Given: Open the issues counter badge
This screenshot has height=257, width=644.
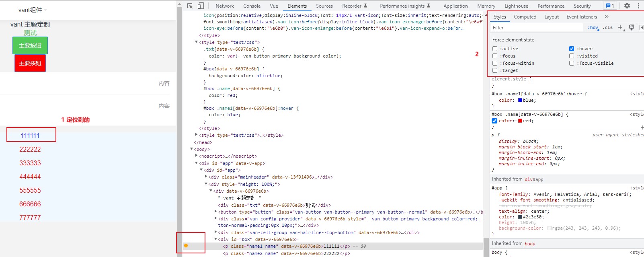Looking at the screenshot, I should click(x=610, y=6).
